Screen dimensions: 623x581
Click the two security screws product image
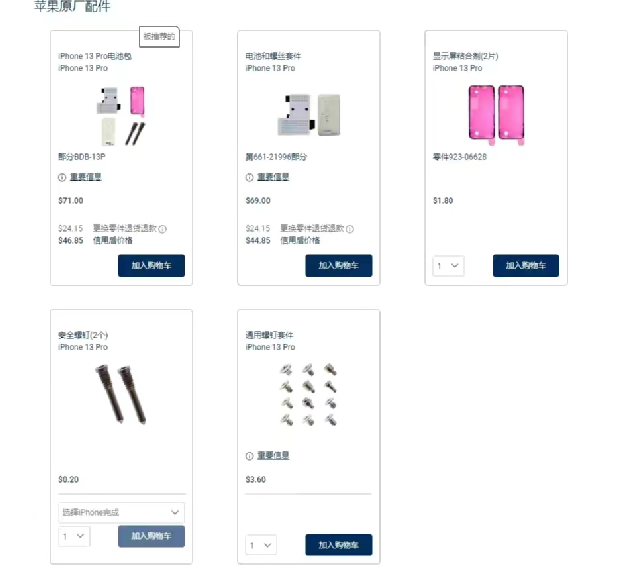coord(121,394)
